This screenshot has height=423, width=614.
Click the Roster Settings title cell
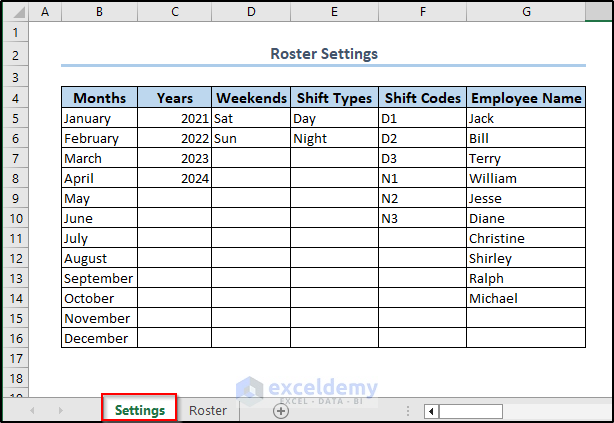(323, 54)
